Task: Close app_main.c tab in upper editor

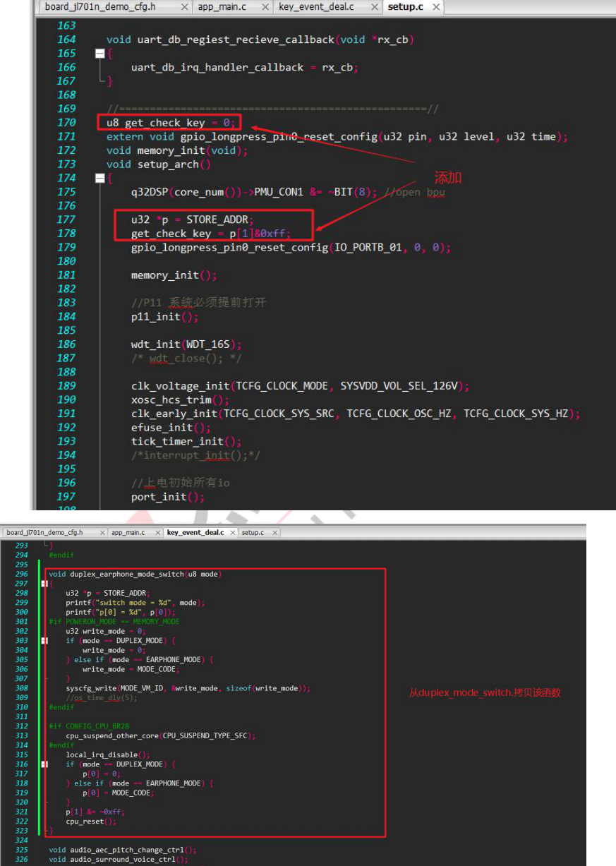Action: pos(266,7)
